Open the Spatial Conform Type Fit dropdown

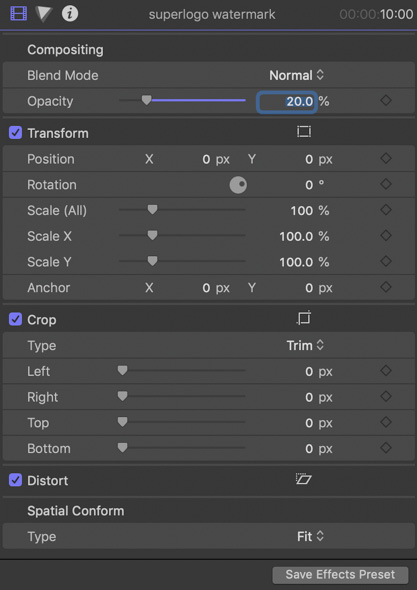(310, 536)
